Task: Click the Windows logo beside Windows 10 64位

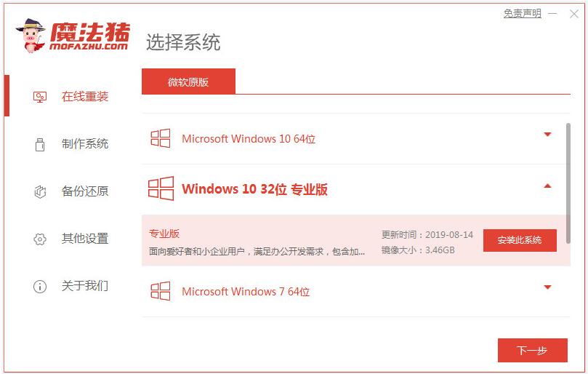Action: pos(161,138)
